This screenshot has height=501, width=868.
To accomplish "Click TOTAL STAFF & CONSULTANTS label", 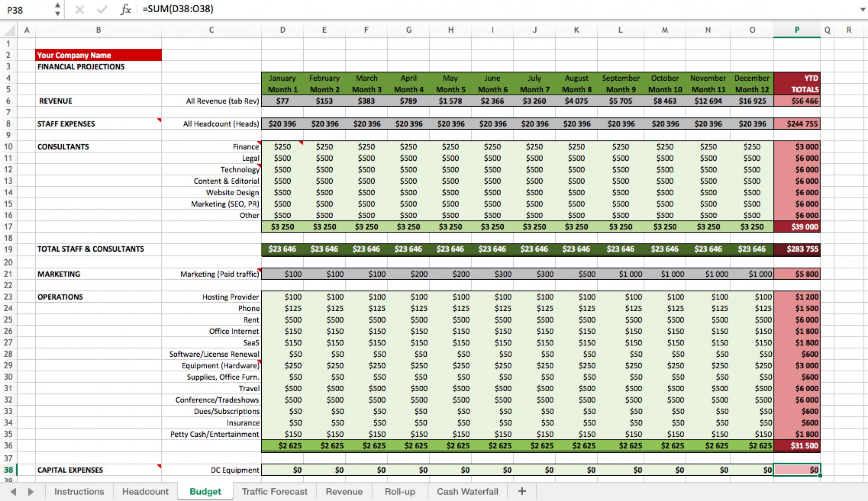I will click(99, 249).
